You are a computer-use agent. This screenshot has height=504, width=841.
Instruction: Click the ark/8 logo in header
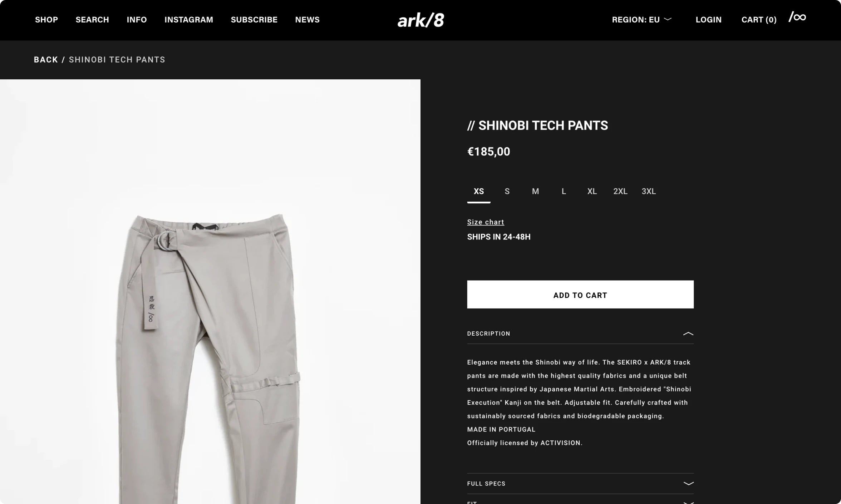[420, 20]
